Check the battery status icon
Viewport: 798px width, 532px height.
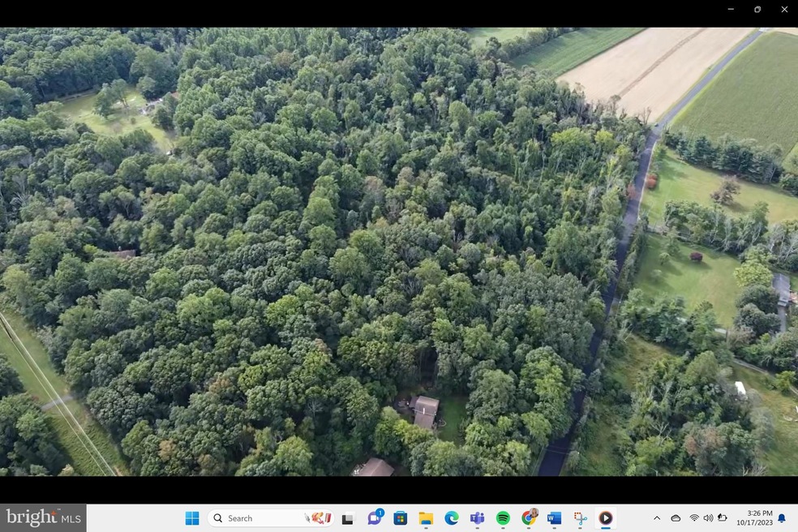(x=722, y=518)
